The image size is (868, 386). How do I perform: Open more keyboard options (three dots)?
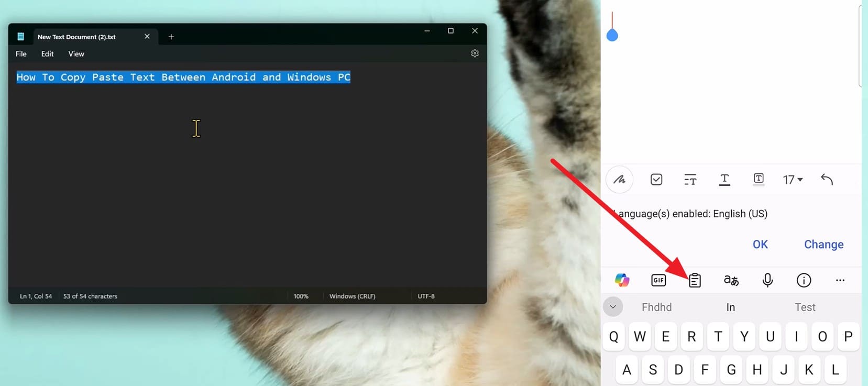(840, 280)
